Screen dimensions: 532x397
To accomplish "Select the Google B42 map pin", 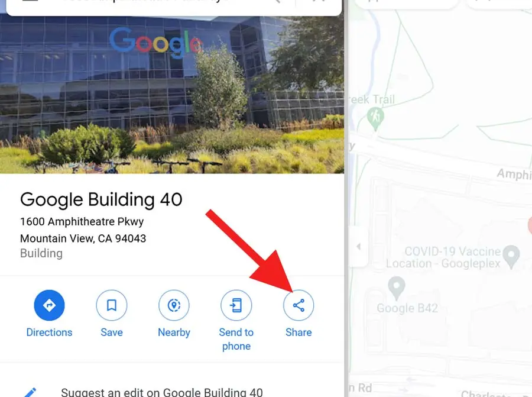I will click(x=396, y=288).
